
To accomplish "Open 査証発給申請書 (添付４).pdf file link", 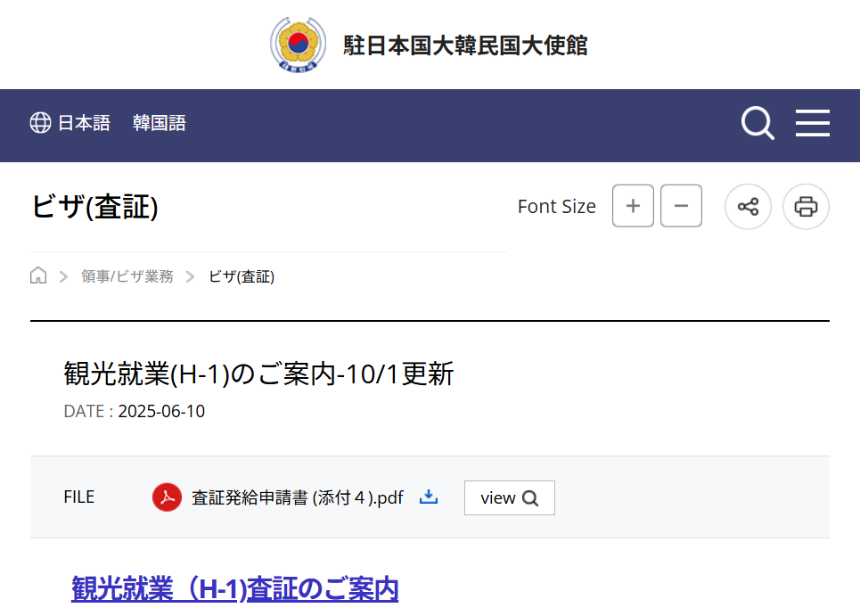I will (x=297, y=497).
